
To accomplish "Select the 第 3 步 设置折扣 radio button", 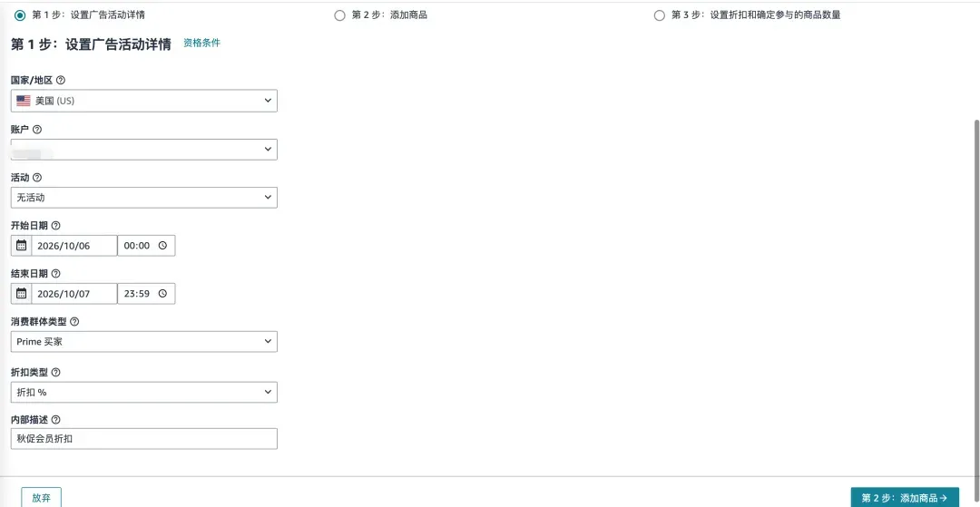I will (x=660, y=15).
